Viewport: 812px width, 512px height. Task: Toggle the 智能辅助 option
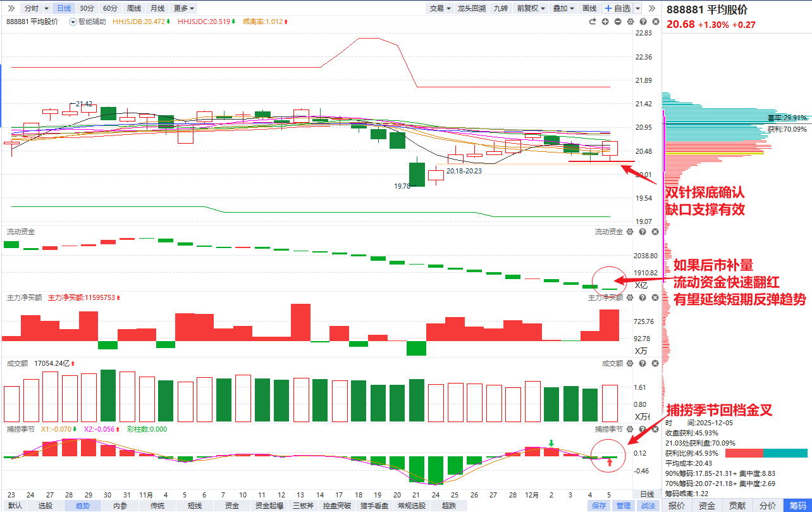(x=87, y=22)
